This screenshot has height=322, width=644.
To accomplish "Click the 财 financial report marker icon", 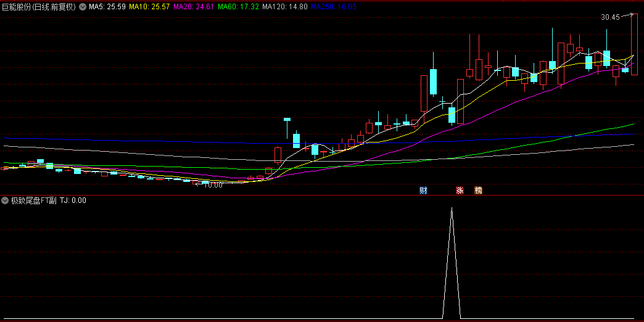I will pos(423,190).
